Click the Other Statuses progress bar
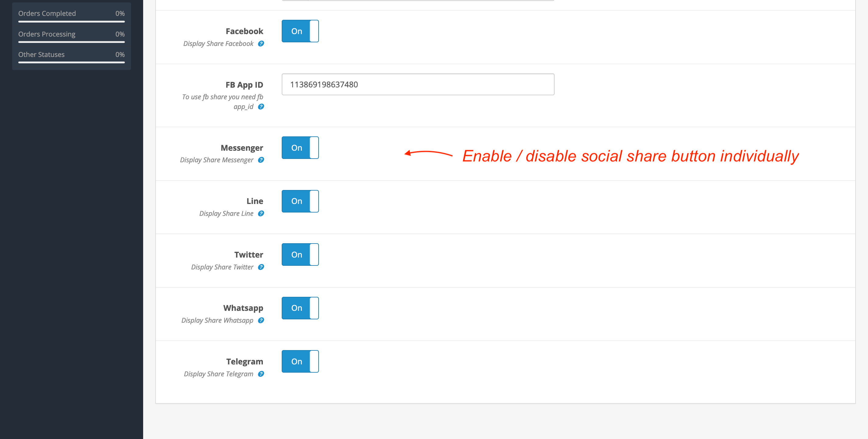 pos(72,62)
